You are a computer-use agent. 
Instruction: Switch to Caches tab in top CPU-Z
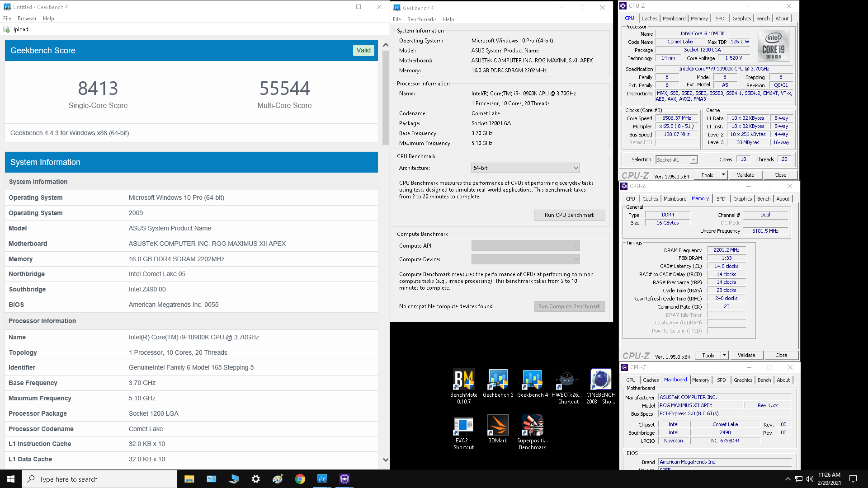650,19
